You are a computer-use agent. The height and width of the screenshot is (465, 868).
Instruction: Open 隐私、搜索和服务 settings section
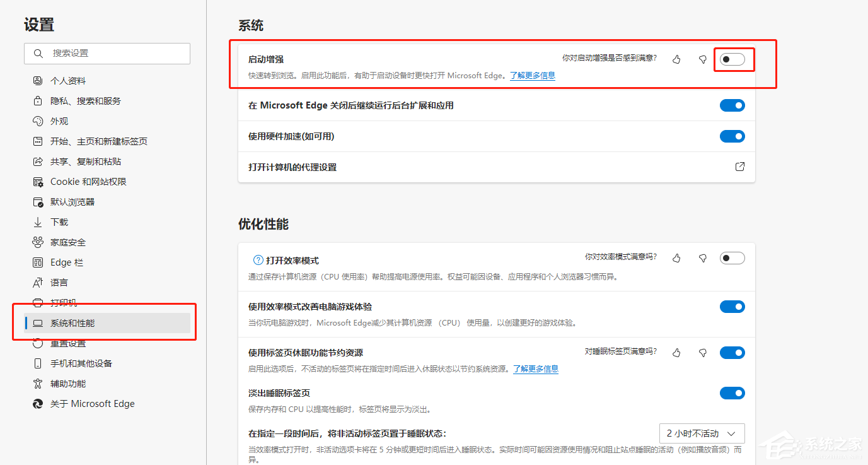coord(85,101)
